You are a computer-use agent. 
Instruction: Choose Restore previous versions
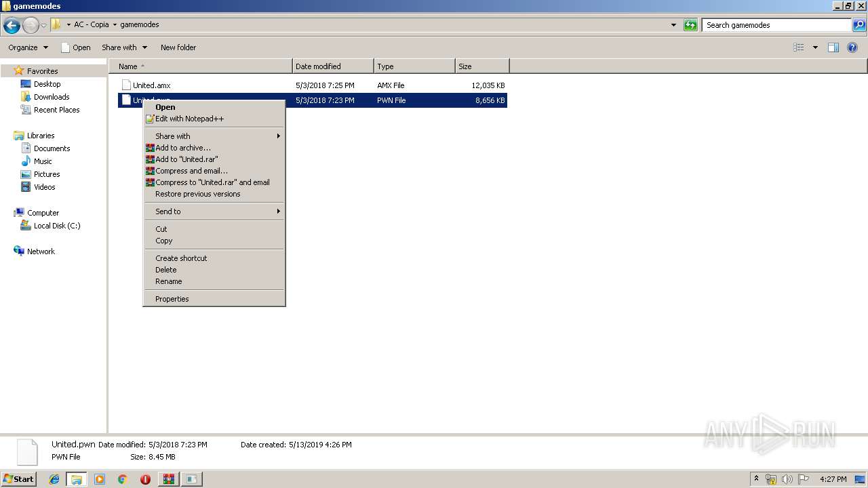click(x=214, y=194)
